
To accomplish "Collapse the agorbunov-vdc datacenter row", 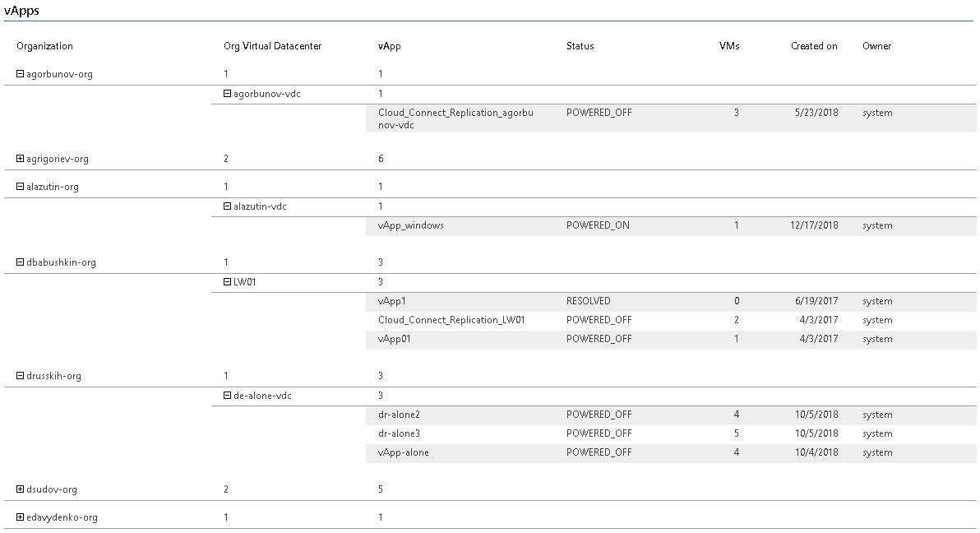I will click(228, 94).
